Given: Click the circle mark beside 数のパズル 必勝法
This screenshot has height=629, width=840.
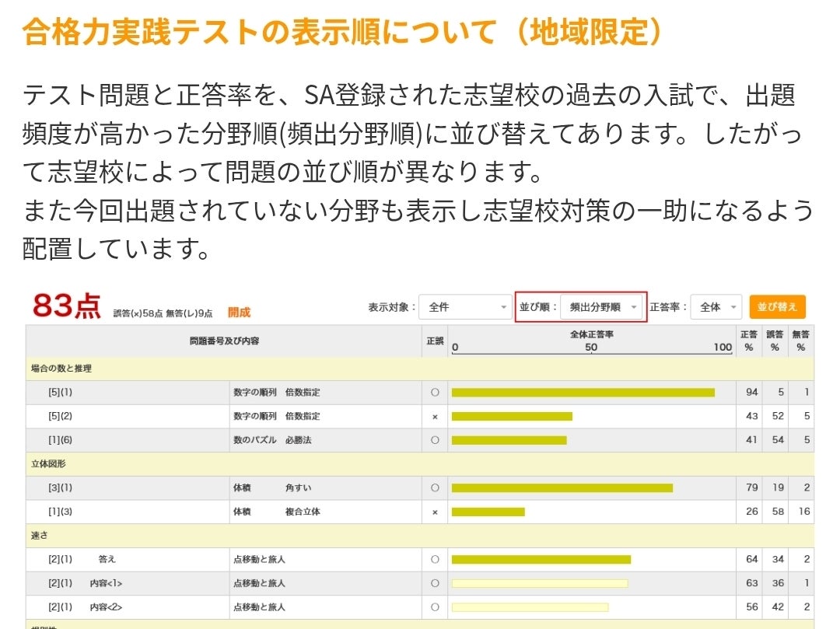Looking at the screenshot, I should point(433,440).
